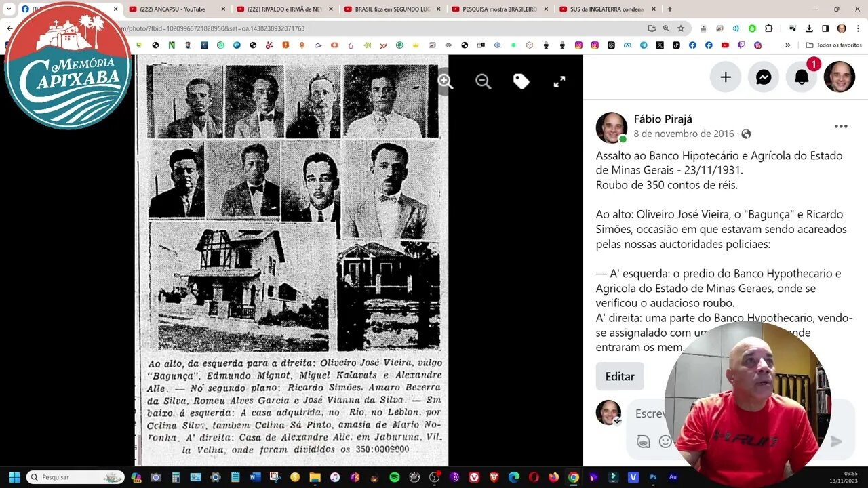Open Microsoft Word from taskbar

256,477
